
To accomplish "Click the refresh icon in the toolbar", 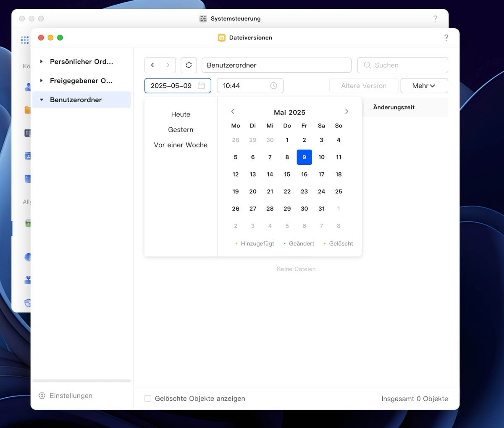I will (189, 65).
